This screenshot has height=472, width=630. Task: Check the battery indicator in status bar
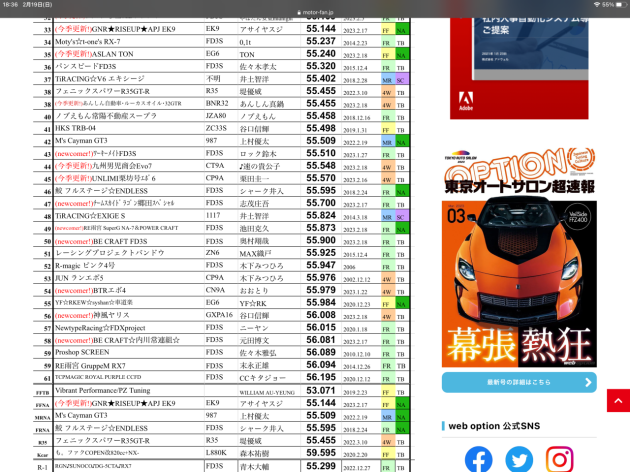621,5
